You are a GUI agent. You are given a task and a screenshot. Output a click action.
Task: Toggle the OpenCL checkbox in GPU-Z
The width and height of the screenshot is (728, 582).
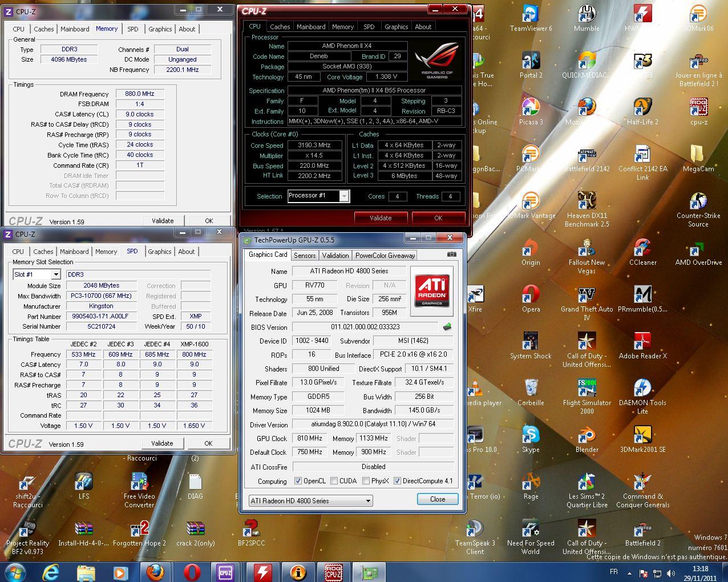[x=298, y=481]
